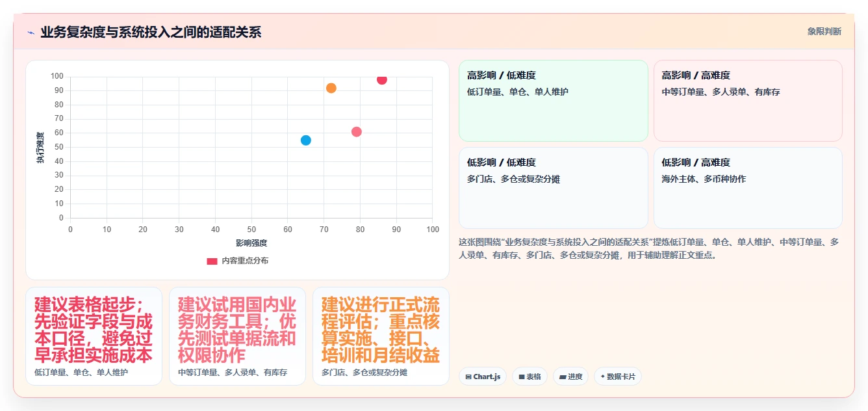
Task: Select the 低影响 / 低难度 quadrant card
Action: tap(554, 188)
